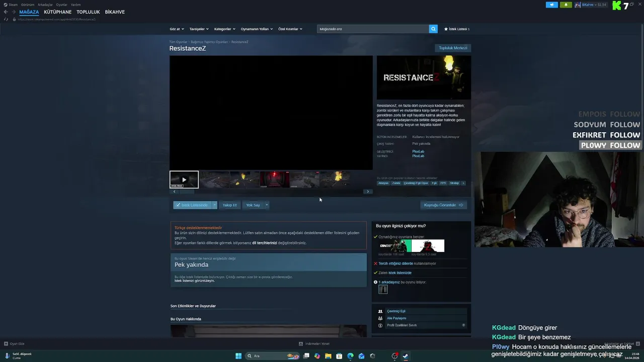Toggle the İstek Listesinde wishlist button
This screenshot has height=362, width=644.
(x=192, y=205)
